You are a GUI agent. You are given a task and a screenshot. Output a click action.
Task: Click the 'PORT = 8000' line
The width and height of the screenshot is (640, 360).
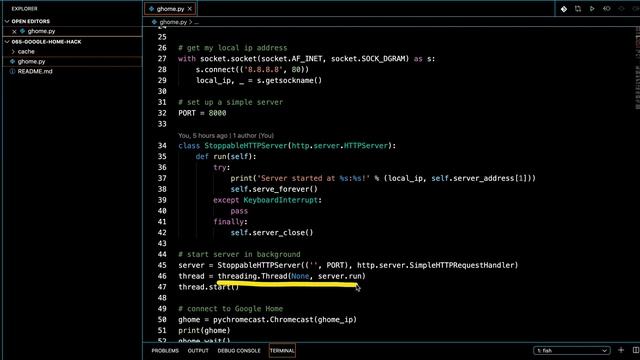tap(202, 113)
